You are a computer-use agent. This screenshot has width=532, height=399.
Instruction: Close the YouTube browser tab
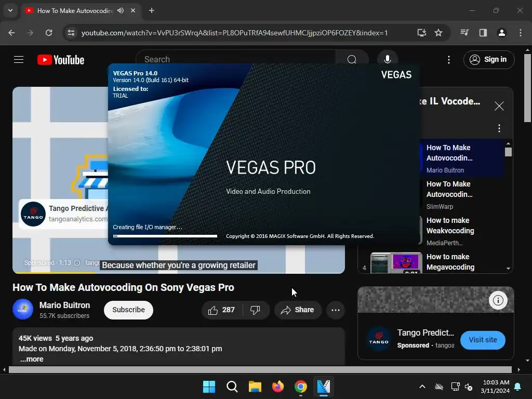(133, 10)
